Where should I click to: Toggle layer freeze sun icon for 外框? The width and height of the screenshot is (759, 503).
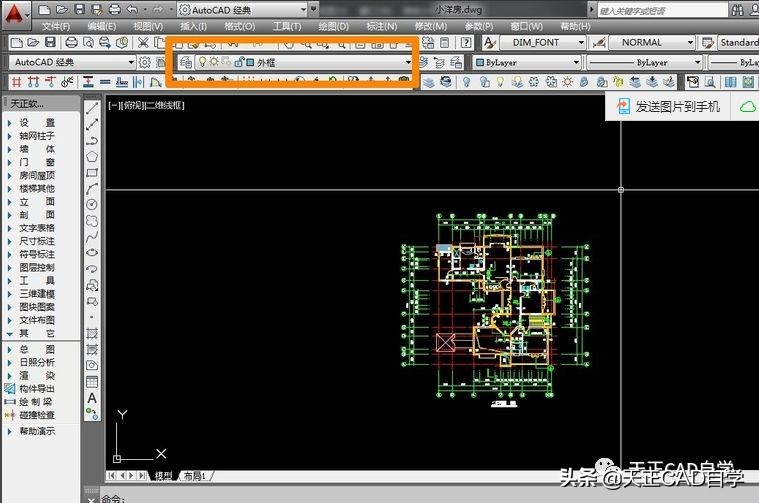(x=213, y=62)
